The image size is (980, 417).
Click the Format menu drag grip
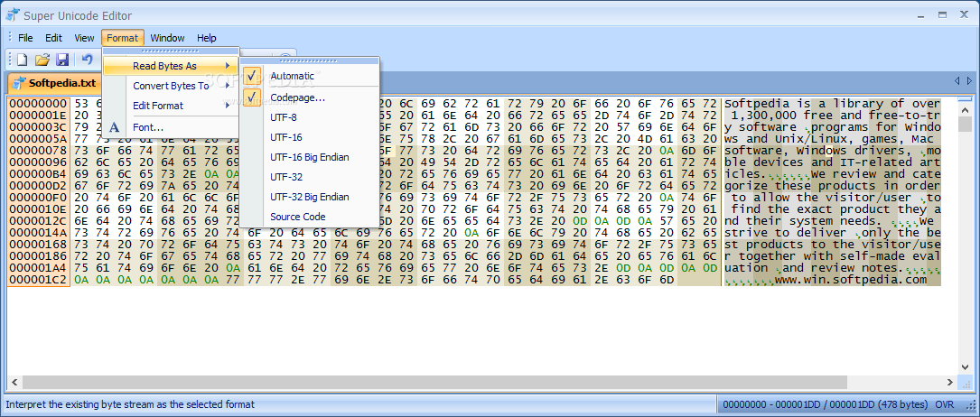(171, 51)
